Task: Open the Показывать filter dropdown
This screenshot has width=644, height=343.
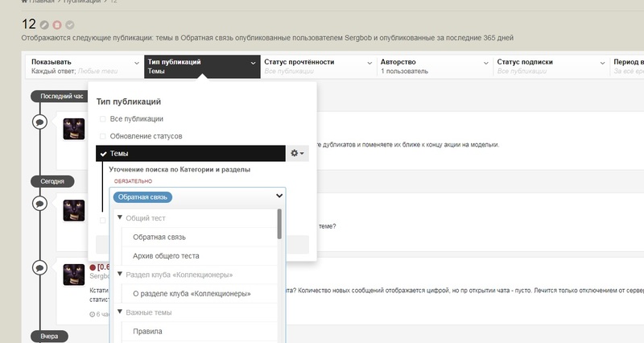Action: coord(85,66)
